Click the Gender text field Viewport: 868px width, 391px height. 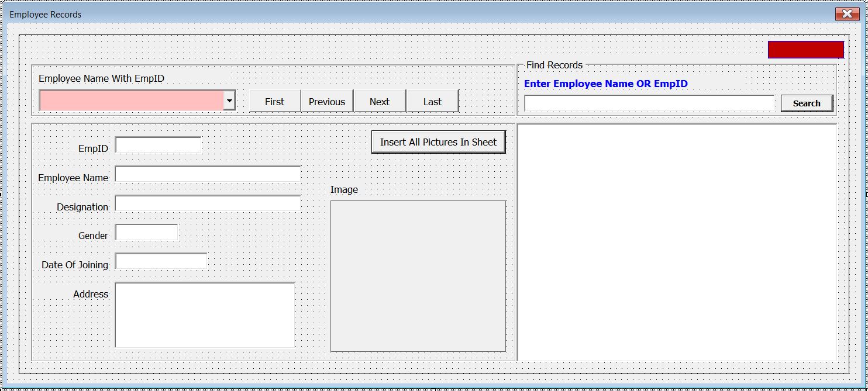146,233
